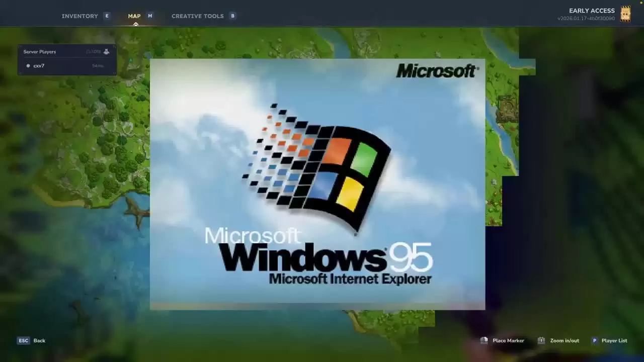Screen dimensions: 644x362
Task: Select the MAP tab
Action: point(134,16)
